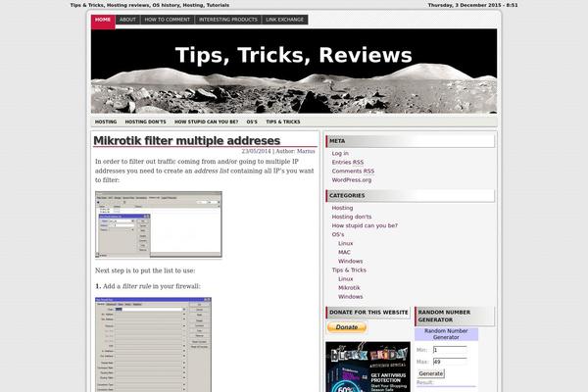
Task: Click the post date 23/05/2014
Action: pos(256,151)
